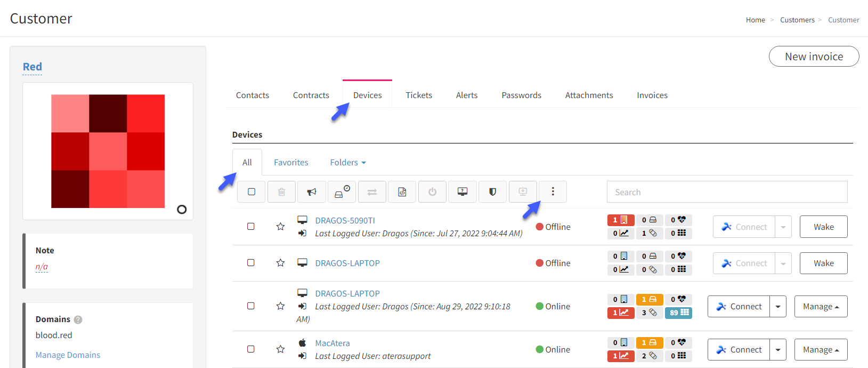The width and height of the screenshot is (868, 368).
Task: Open Connect options arrow for offline DRAGOS-LAPTOP
Action: (x=783, y=263)
